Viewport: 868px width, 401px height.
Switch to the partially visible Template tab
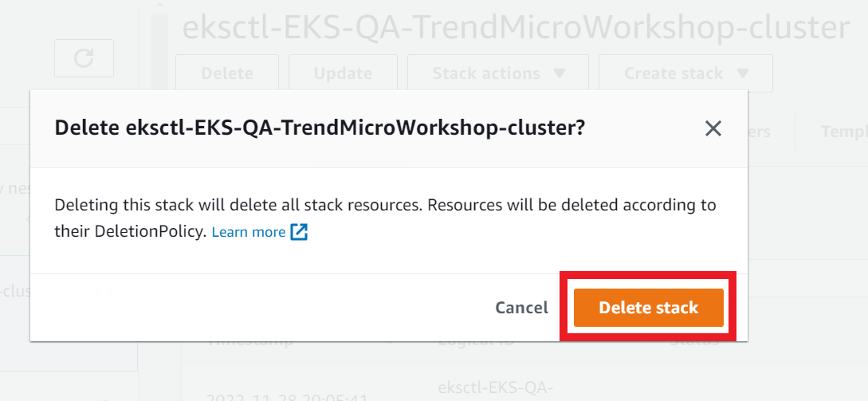coord(844,132)
